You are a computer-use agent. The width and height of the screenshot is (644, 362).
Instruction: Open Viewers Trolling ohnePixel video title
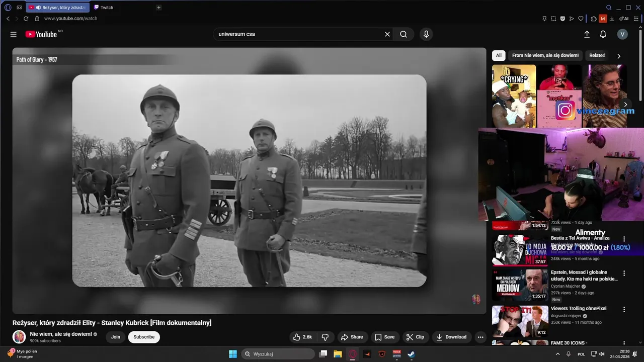(579, 308)
